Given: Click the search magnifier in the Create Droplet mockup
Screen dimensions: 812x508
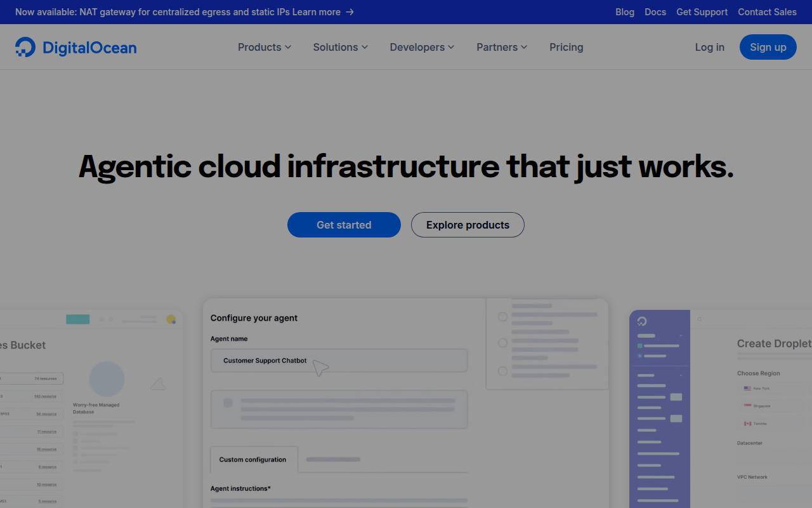Looking at the screenshot, I should coord(698,319).
